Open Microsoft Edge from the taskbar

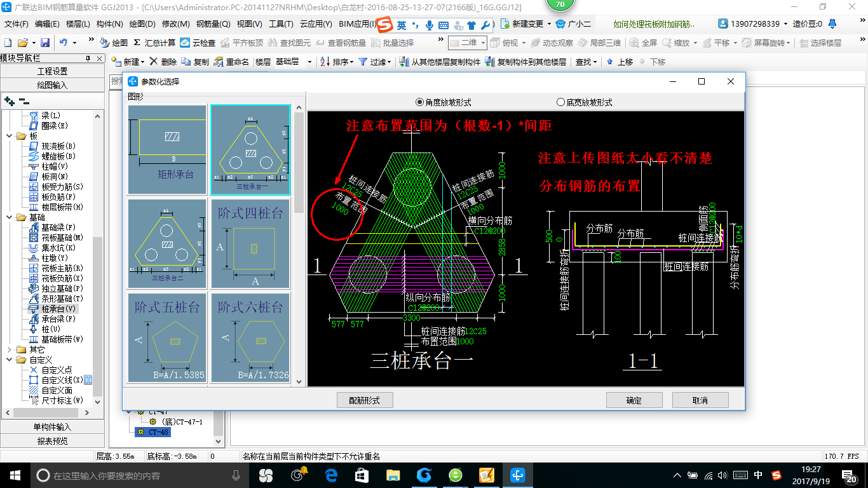330,475
